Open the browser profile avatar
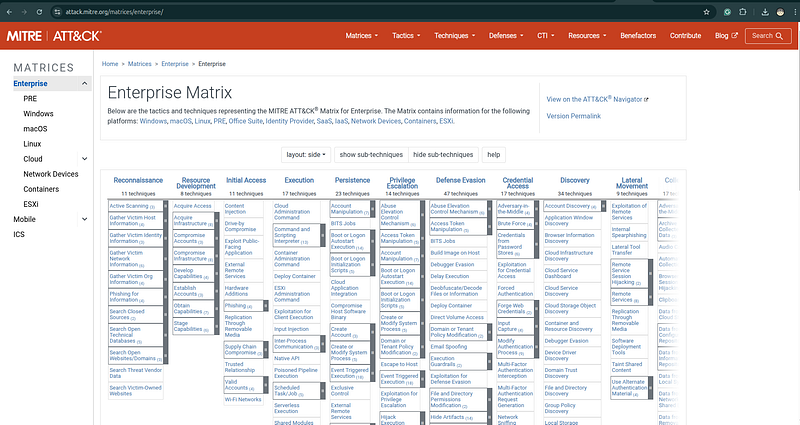This screenshot has width=800, height=425. [780, 12]
